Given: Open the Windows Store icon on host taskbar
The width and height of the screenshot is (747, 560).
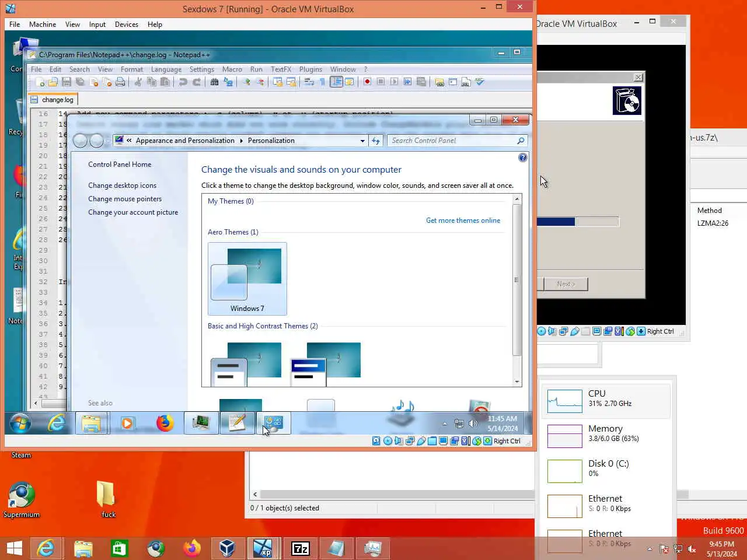Looking at the screenshot, I should pyautogui.click(x=119, y=548).
